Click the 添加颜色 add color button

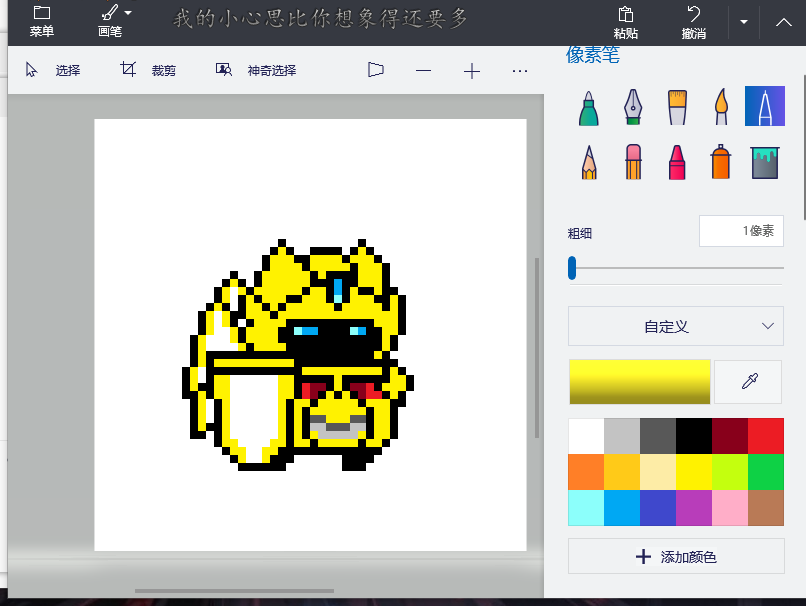tap(676, 556)
